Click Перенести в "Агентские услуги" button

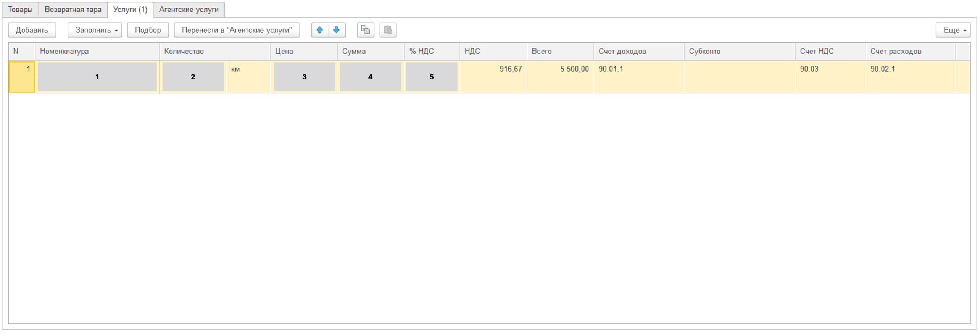point(237,30)
